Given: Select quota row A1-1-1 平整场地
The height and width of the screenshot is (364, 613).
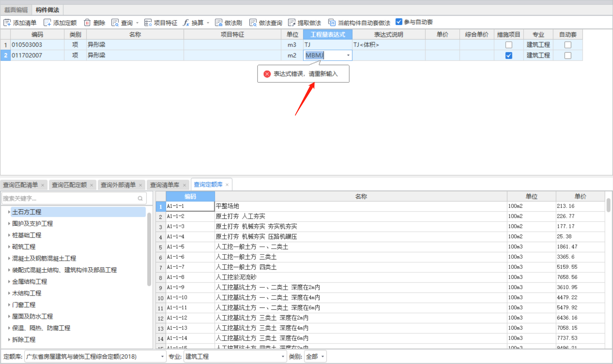Looking at the screenshot, I should [380, 206].
